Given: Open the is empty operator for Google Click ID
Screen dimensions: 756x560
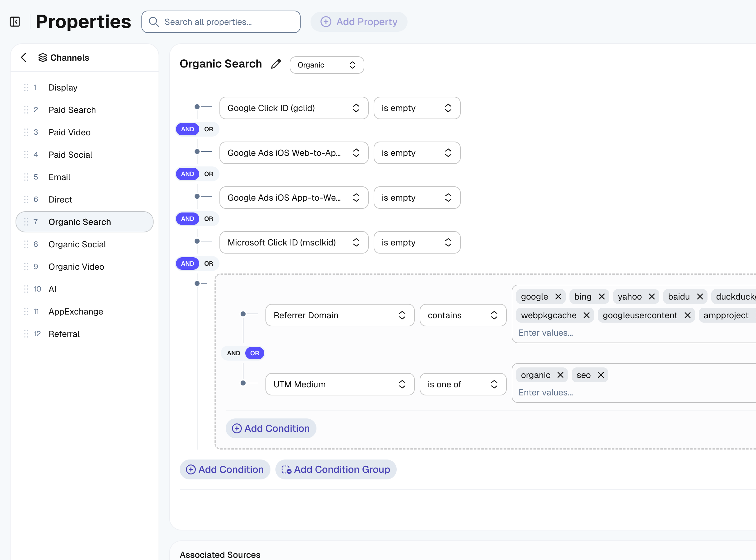Looking at the screenshot, I should click(x=417, y=108).
